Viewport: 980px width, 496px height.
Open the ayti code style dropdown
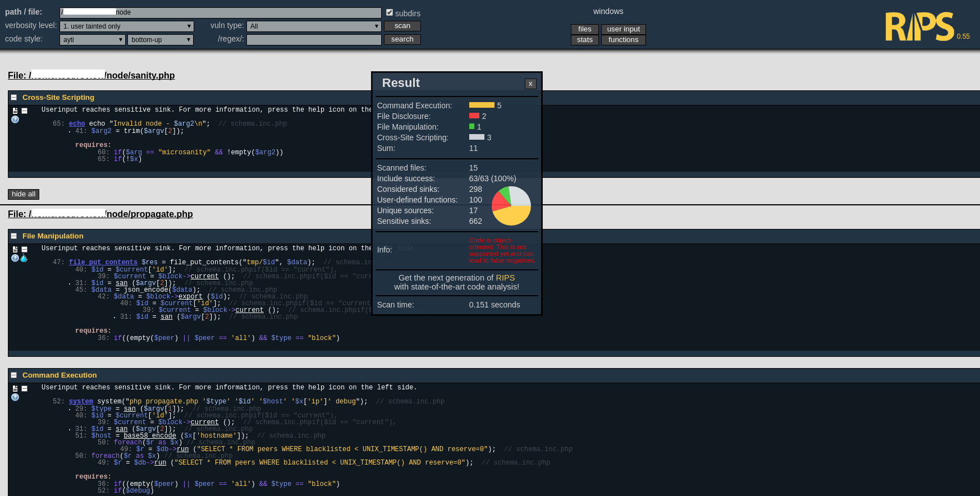click(93, 40)
